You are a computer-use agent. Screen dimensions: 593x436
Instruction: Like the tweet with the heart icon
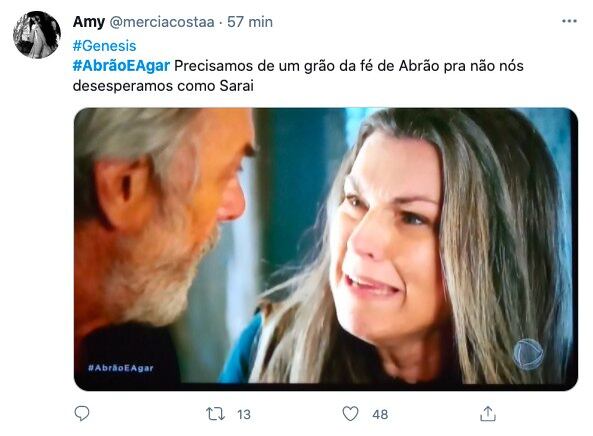click(350, 414)
